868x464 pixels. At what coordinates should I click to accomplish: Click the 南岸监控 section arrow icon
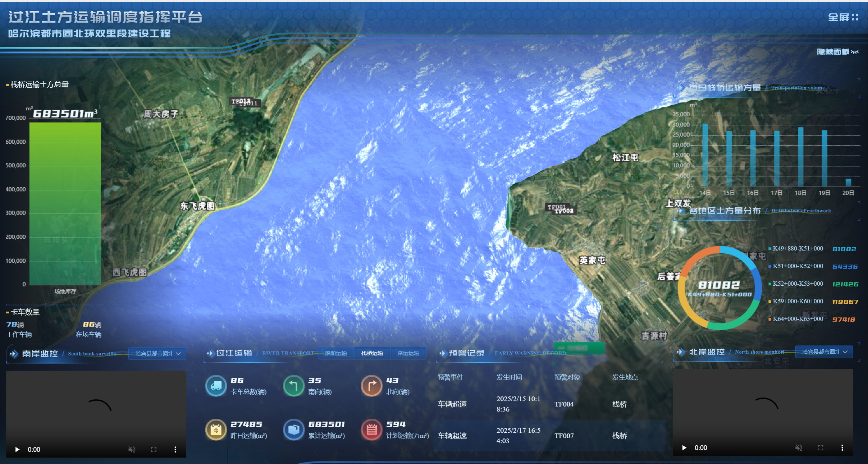14,354
